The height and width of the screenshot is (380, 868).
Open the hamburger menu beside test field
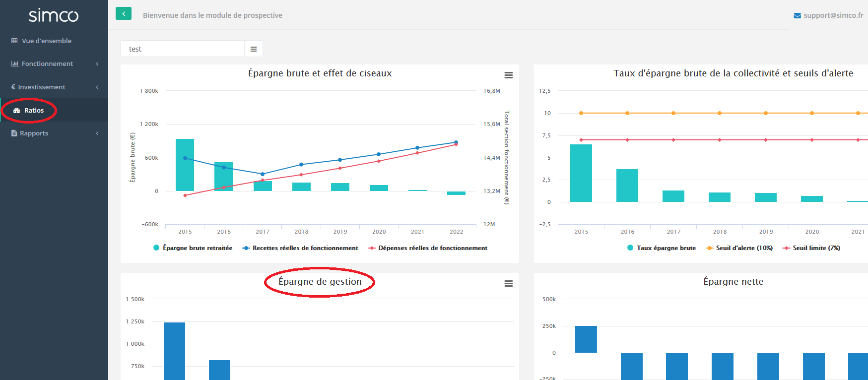pyautogui.click(x=254, y=49)
